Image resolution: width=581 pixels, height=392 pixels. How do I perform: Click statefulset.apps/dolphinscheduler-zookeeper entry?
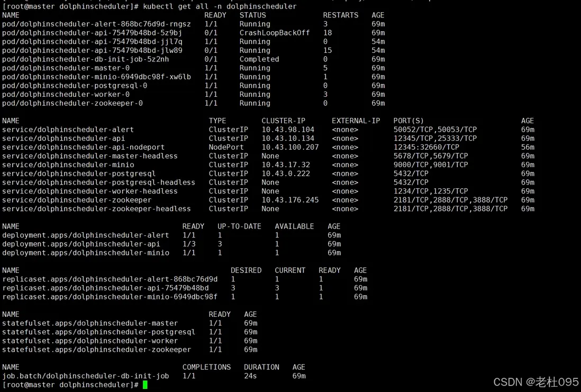click(x=96, y=350)
